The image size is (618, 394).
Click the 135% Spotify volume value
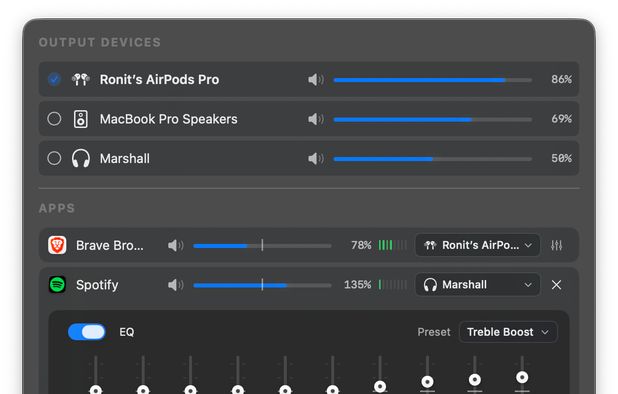coord(357,284)
